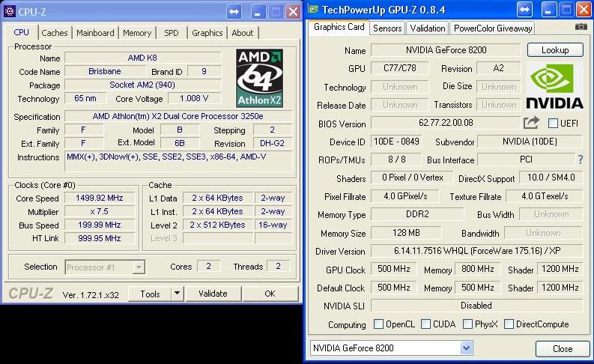Click the Tools button in CPU-Z
This screenshot has height=364, width=594.
(x=150, y=294)
